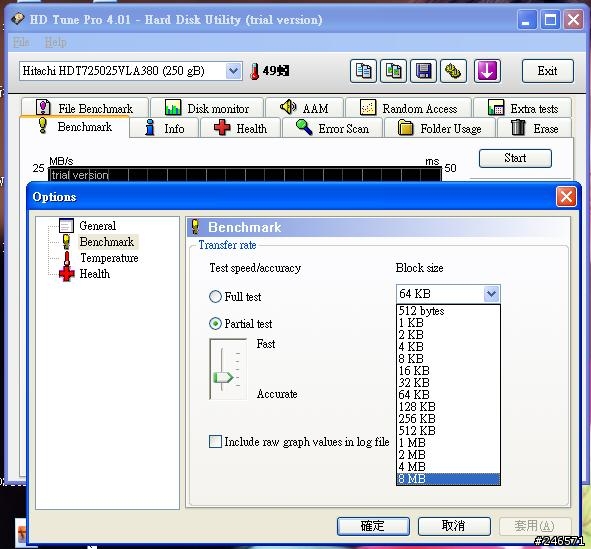
Task: Open the Hitachi drive selection dropdown
Action: point(233,71)
